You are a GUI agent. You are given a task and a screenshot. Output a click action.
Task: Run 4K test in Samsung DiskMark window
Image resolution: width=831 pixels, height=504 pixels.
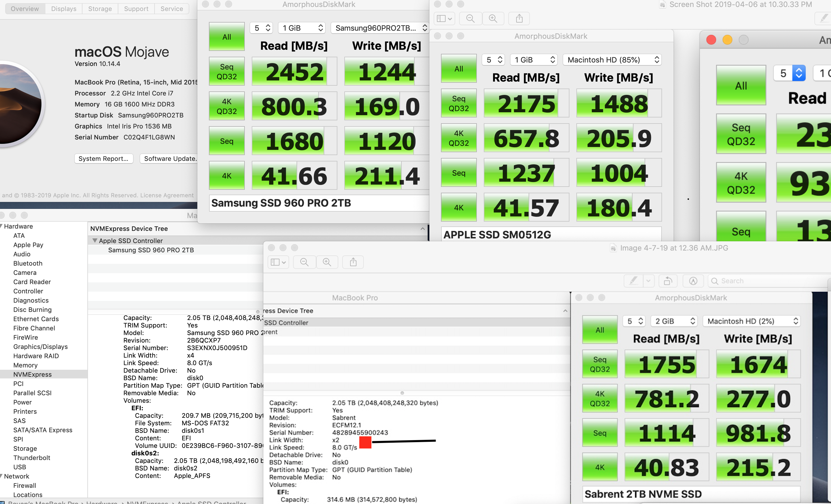pos(227,176)
